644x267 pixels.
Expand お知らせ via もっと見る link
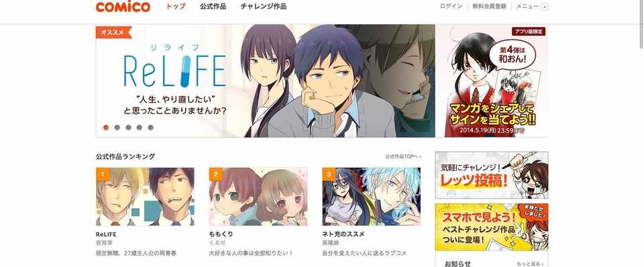530,264
